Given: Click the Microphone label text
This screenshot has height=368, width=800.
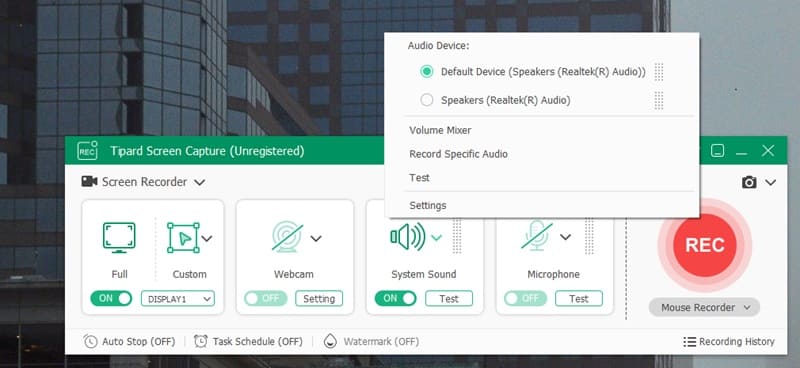Looking at the screenshot, I should pyautogui.click(x=554, y=274).
